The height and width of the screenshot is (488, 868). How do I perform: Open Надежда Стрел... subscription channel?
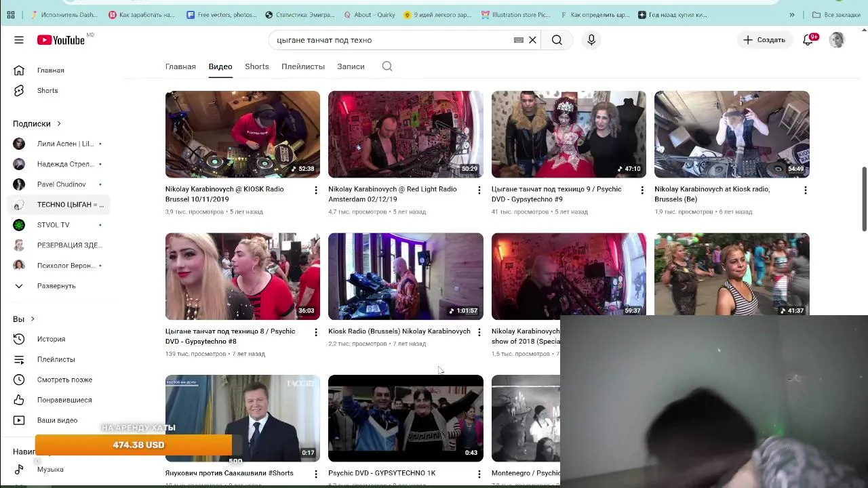(58, 164)
